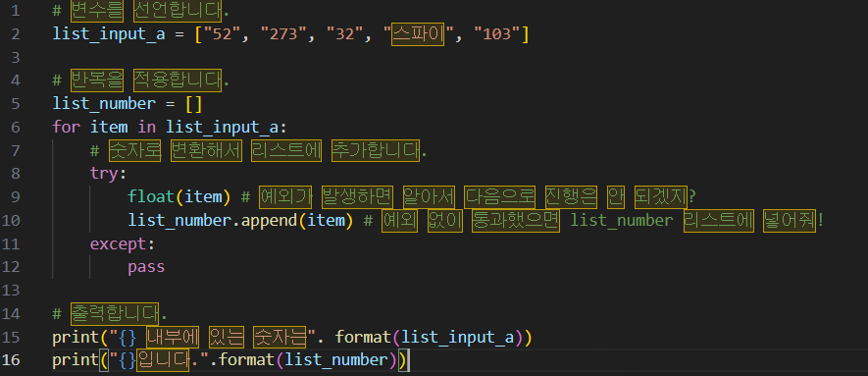
Task: Click the string "32" in the list
Action: pos(343,33)
